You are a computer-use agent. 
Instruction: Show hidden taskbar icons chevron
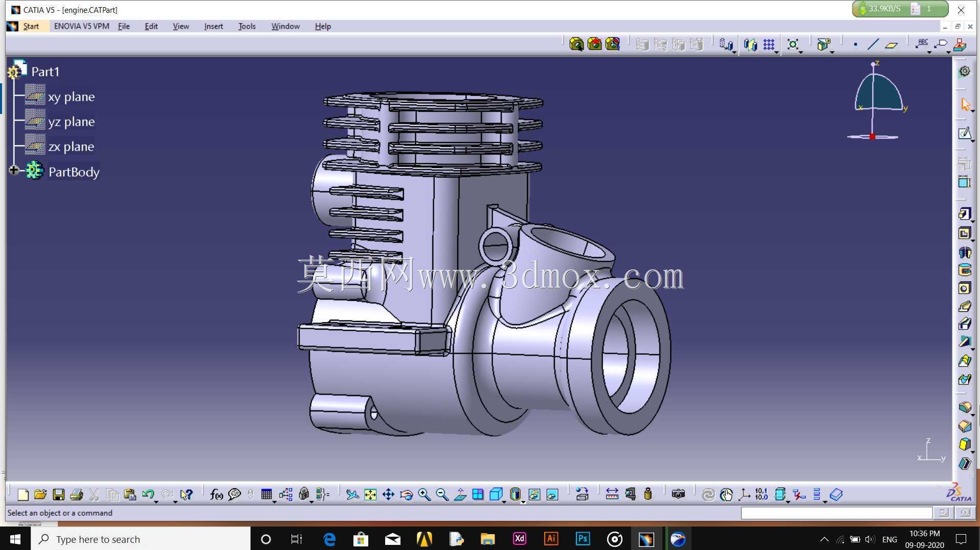(824, 539)
